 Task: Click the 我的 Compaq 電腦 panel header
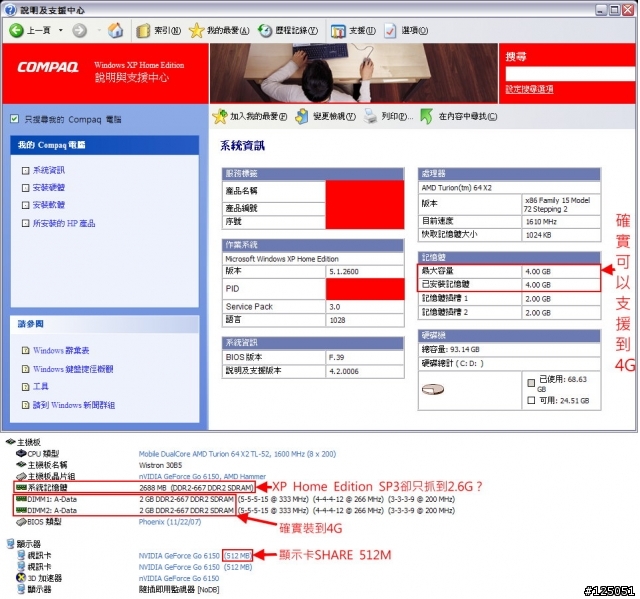coord(104,145)
